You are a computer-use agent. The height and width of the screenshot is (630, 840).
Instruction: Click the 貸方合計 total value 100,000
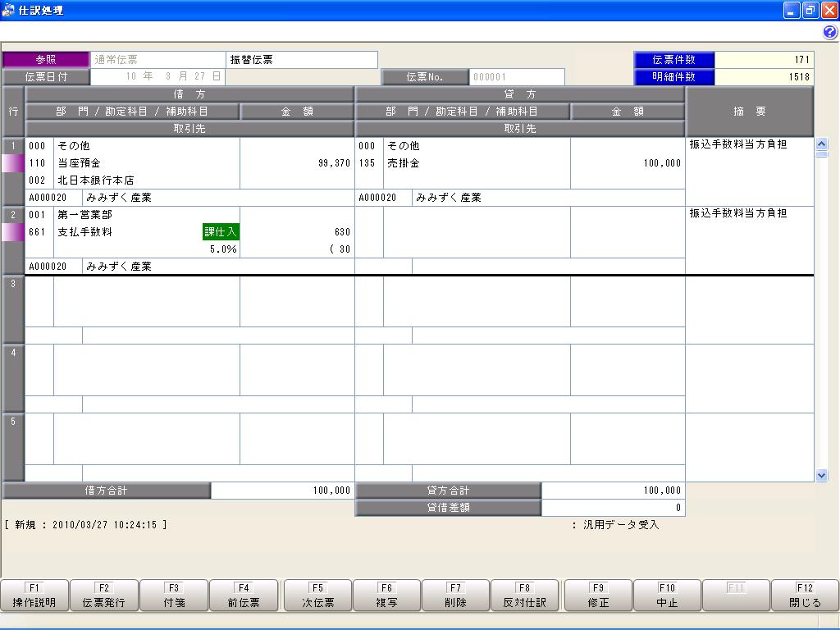tap(662, 491)
